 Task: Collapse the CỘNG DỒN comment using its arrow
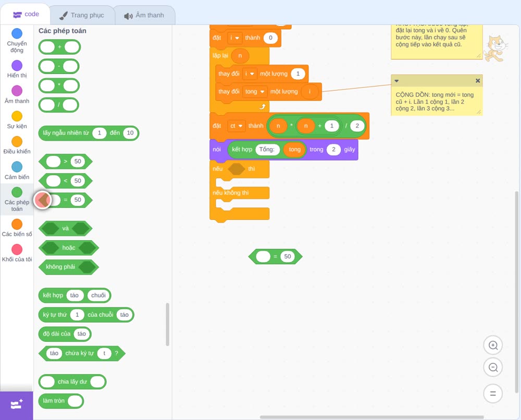[x=396, y=81]
